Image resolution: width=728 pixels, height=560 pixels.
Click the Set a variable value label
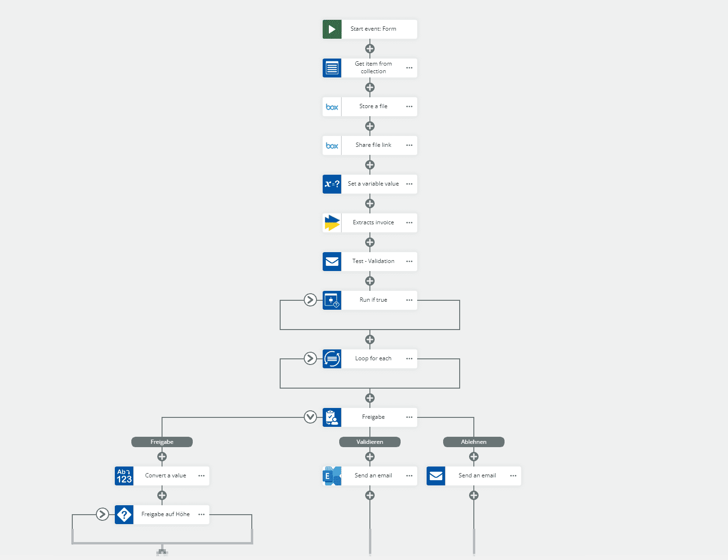click(x=373, y=184)
